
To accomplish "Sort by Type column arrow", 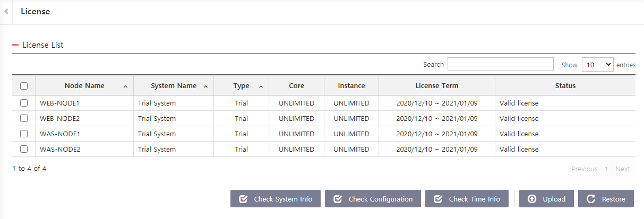I will (261, 86).
